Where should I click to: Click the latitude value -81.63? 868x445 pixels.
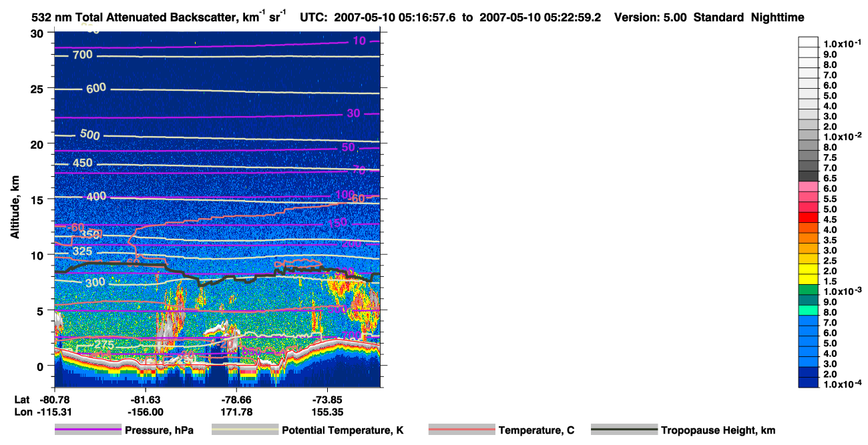[x=145, y=400]
